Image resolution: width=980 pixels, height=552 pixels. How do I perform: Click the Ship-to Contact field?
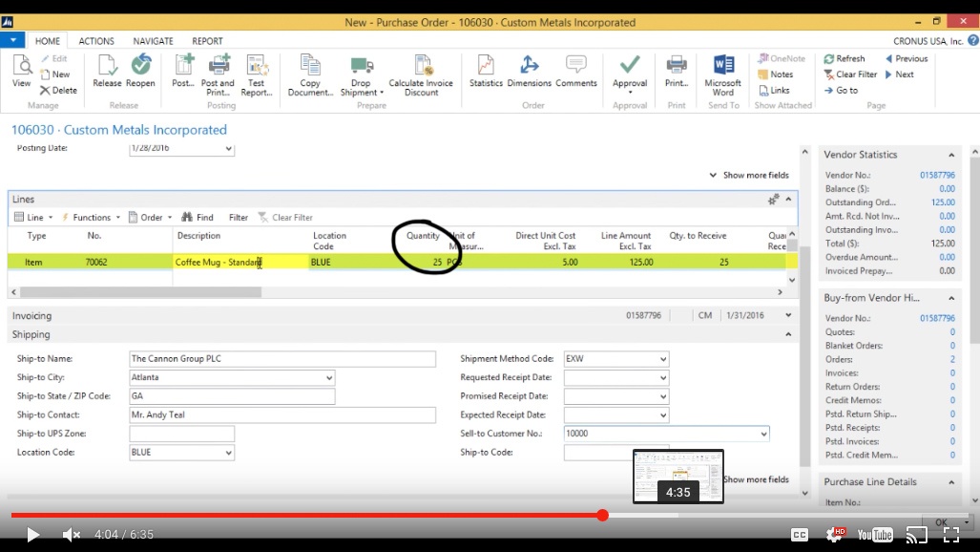(x=281, y=414)
